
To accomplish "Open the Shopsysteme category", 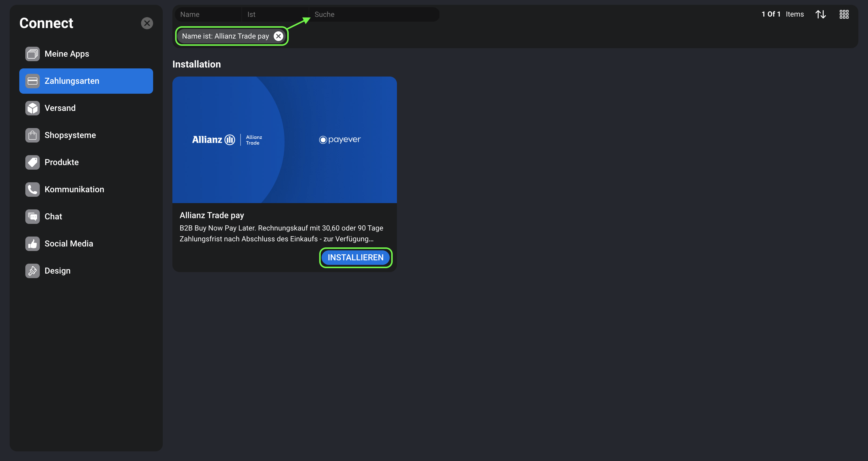I will tap(86, 135).
